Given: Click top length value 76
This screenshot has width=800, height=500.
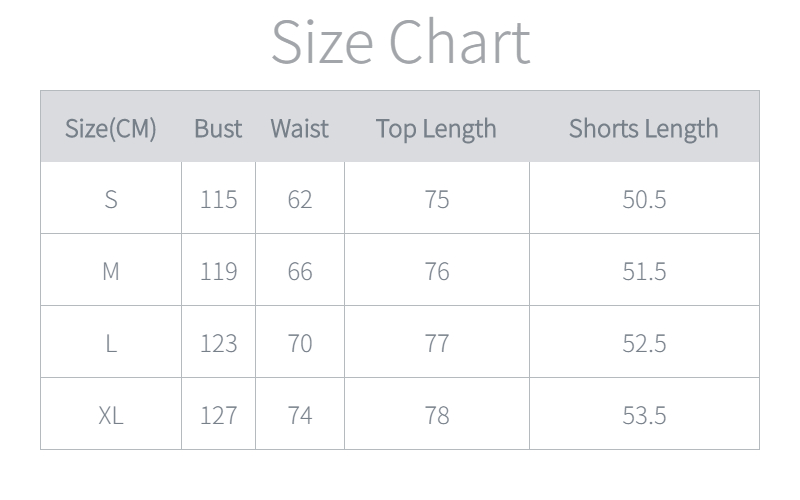Looking at the screenshot, I should coord(437,271).
